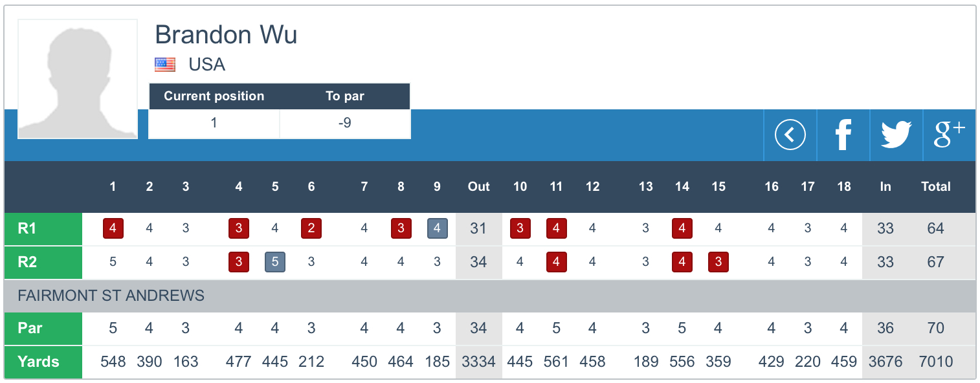Share scorecard on Facebook
The height and width of the screenshot is (383, 980).
[x=843, y=135]
